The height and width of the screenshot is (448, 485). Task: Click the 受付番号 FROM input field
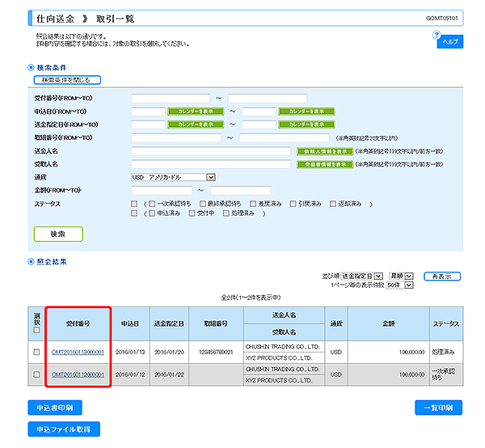[171, 98]
